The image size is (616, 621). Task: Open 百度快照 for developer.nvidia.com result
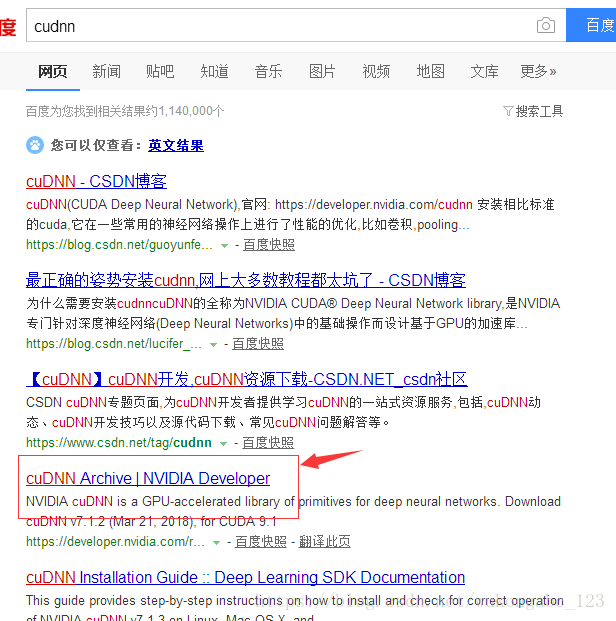[261, 542]
